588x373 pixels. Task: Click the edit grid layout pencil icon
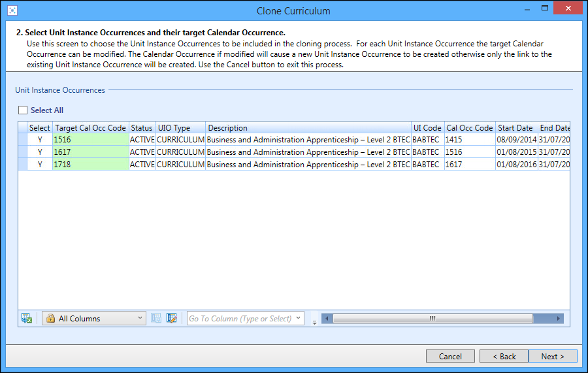(x=172, y=318)
